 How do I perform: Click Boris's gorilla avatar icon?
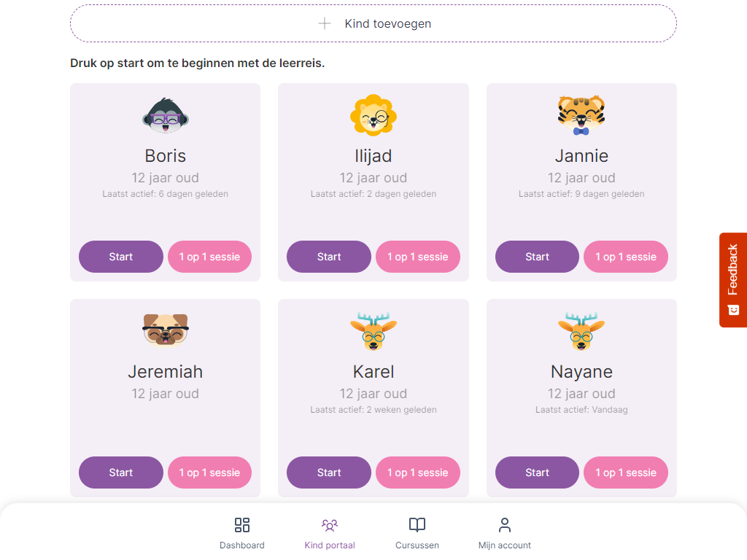166,115
